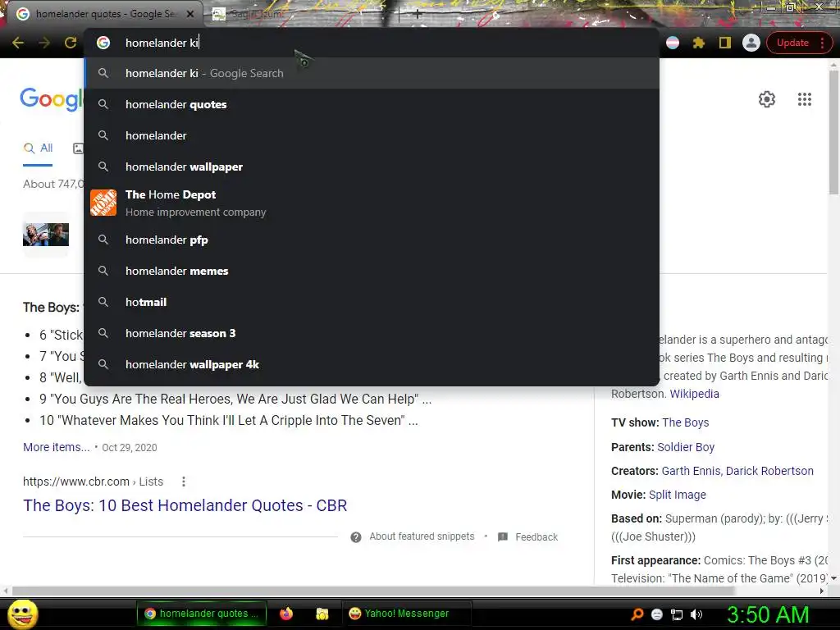
Task: Select The Home Depot suggestion
Action: [x=372, y=203]
